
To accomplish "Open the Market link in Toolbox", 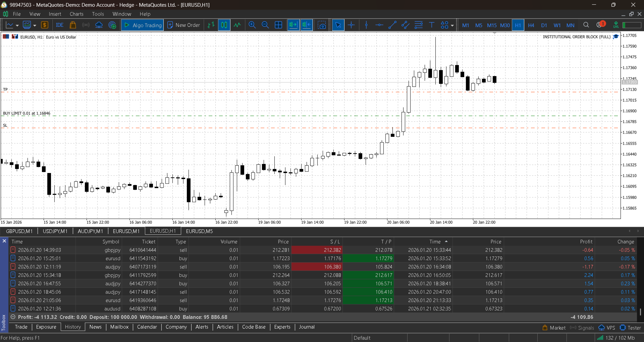I will coord(554,328).
